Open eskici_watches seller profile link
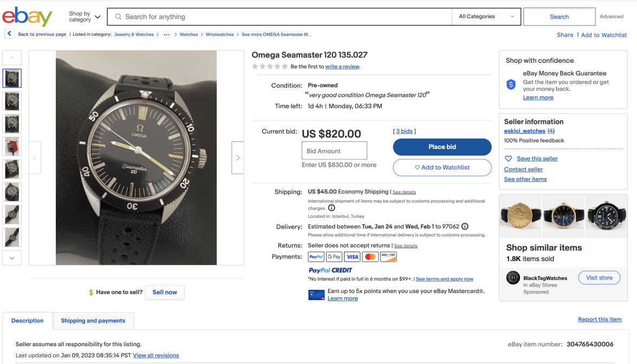The image size is (637, 364). 524,131
